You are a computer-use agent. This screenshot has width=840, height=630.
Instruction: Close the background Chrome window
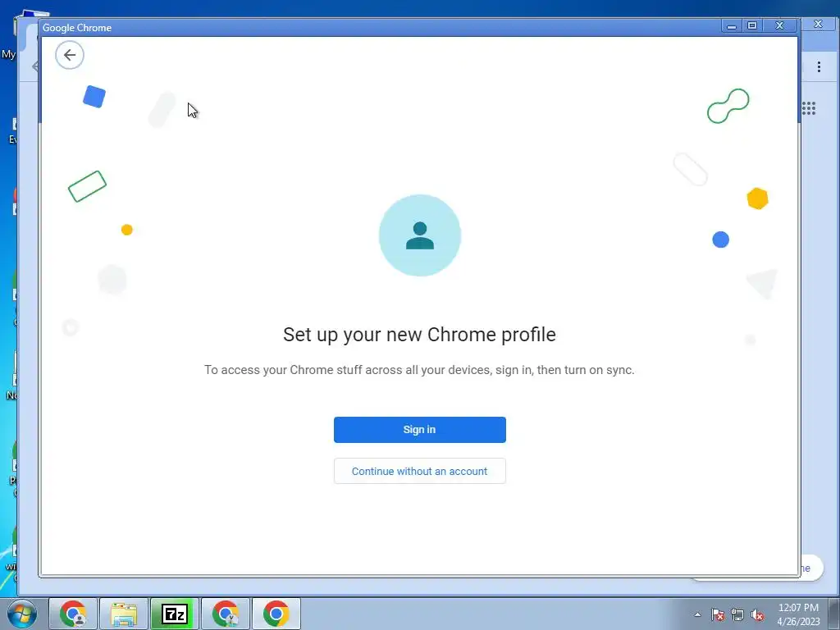818,24
